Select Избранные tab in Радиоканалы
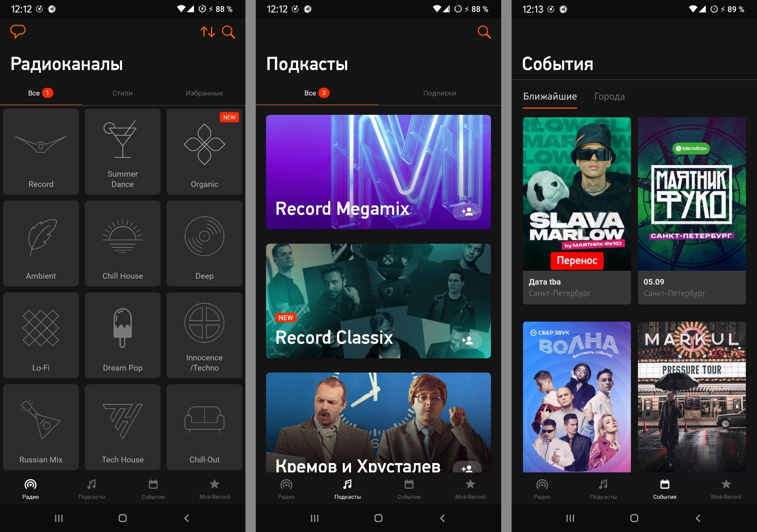Screen dimensions: 757x532 tap(205, 93)
